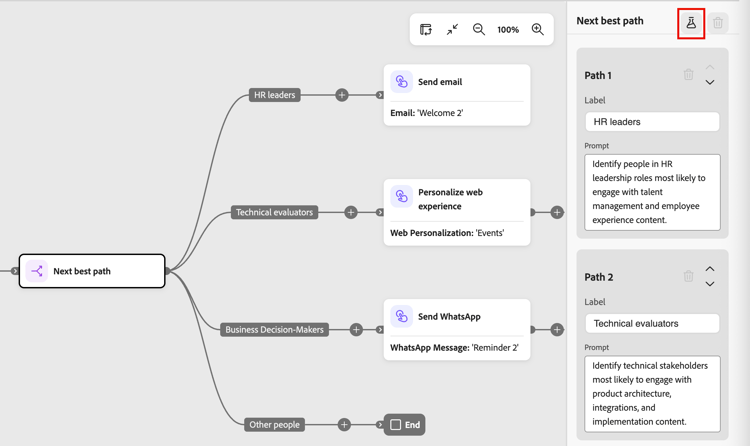Click the Path 2 heading
The height and width of the screenshot is (446, 750).
coord(599,277)
